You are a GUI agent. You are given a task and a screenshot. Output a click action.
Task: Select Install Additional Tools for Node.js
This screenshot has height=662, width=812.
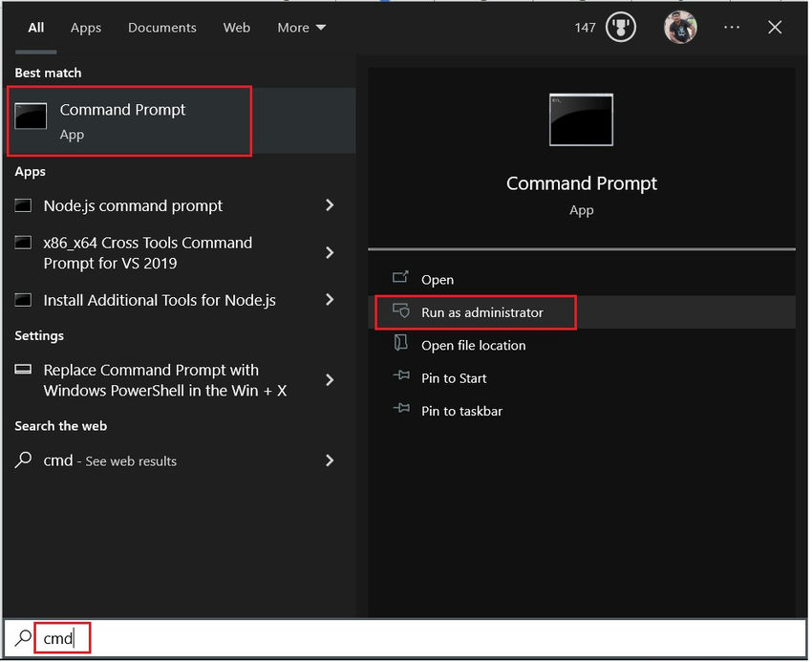tap(181, 302)
